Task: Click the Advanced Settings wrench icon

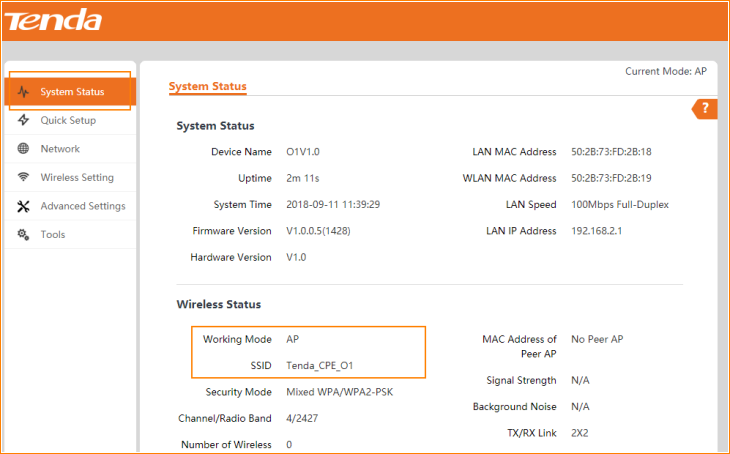Action: click(23, 206)
